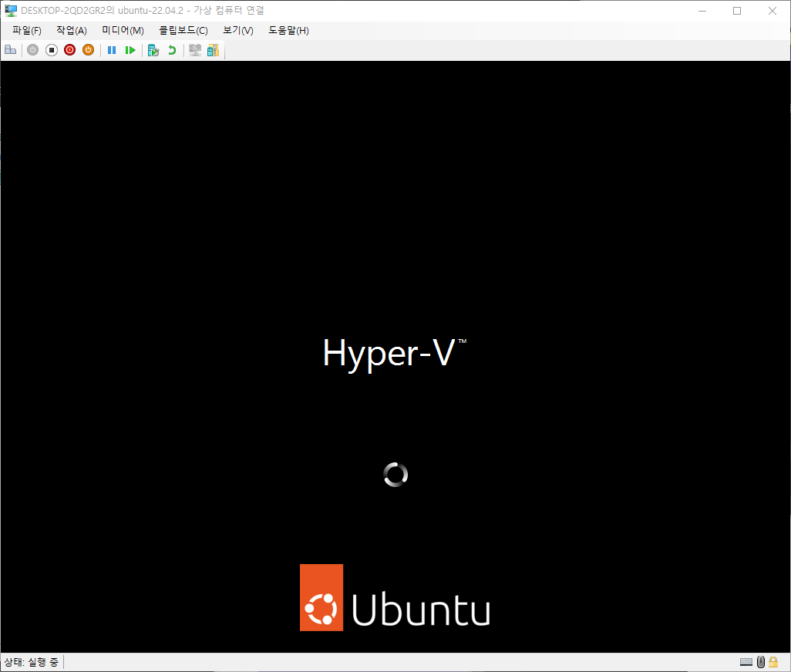This screenshot has height=672, width=791.
Task: Pause the virtual machine with blue bars icon
Action: tap(112, 50)
